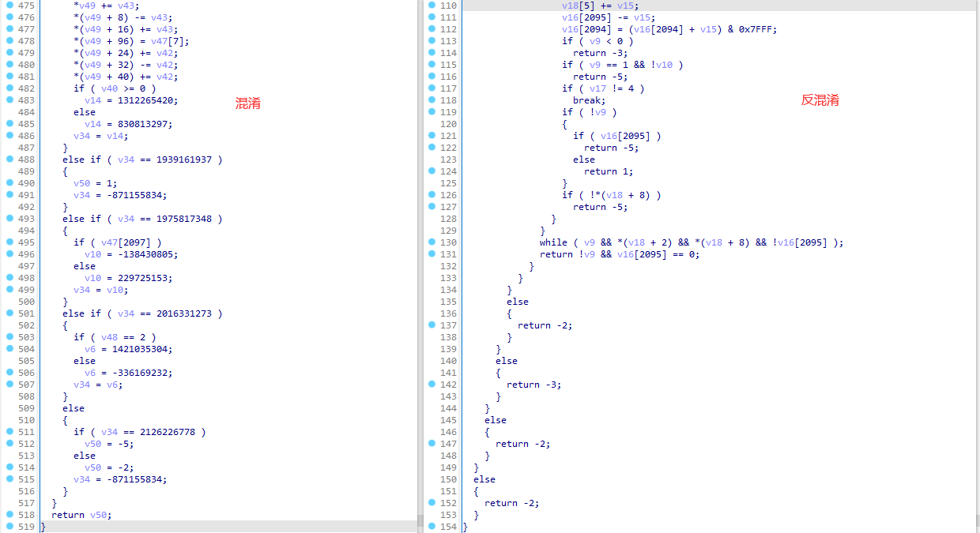Select the line 'v6 = 1421035304;'
The image size is (980, 533).
point(128,349)
